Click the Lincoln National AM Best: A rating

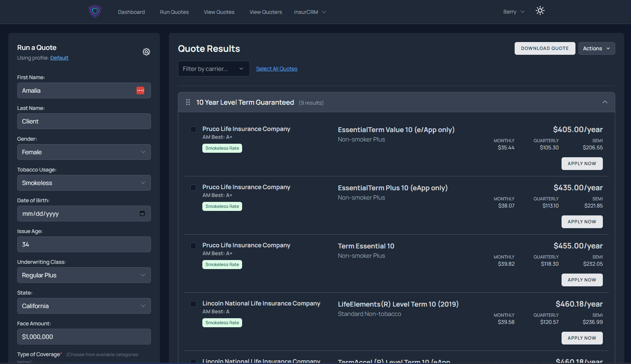point(216,311)
